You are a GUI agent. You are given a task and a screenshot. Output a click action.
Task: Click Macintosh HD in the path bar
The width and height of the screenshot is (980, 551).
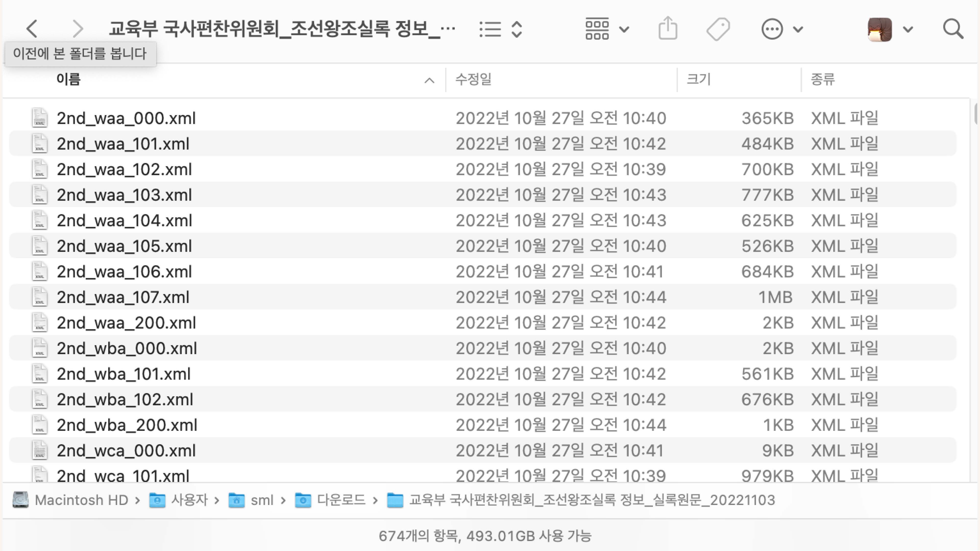tap(81, 500)
